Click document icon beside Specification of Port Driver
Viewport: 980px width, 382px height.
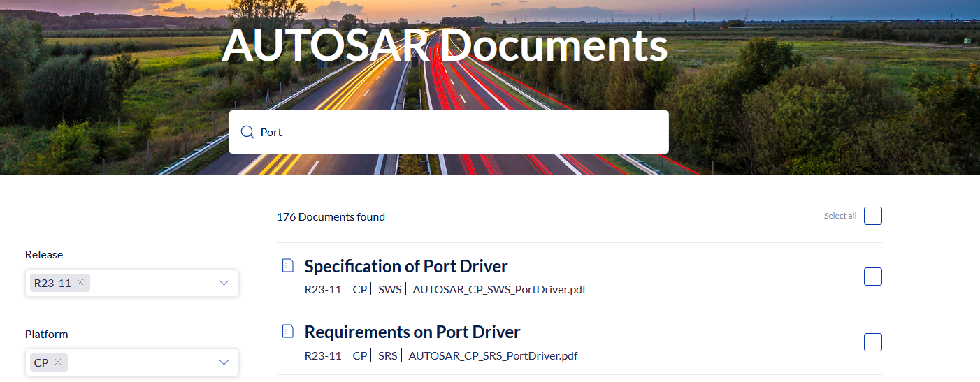tap(287, 265)
